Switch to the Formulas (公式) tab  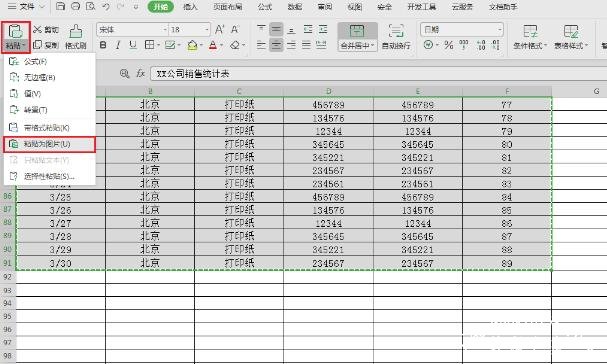tap(265, 7)
